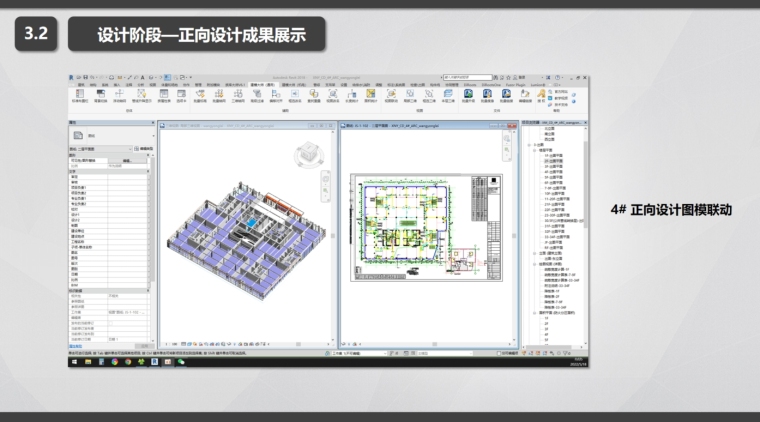Collapse the 楼层平面 node in Project Browser
Viewport: 760px width, 422px height.
(x=532, y=150)
